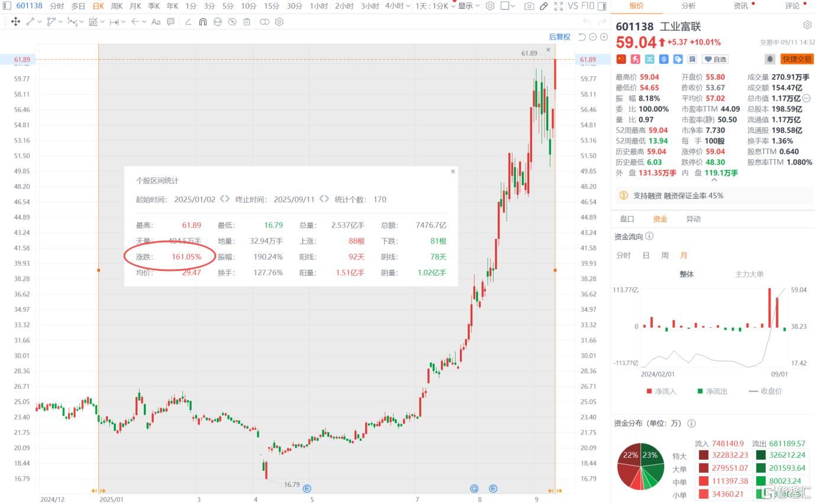Capture the chart with the camera icon
The height and width of the screenshot is (504, 815).
[x=529, y=7]
